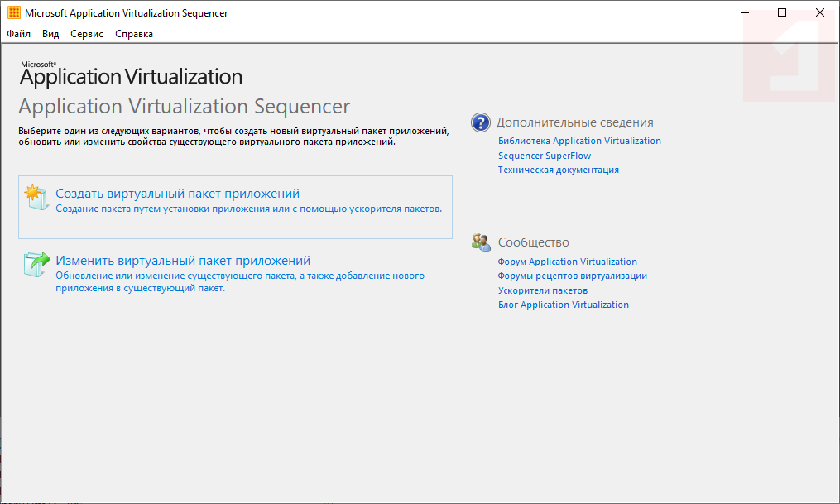Screen dimensions: 840x504
Task: Open the Sequencer SuperFlow link
Action: 545,156
